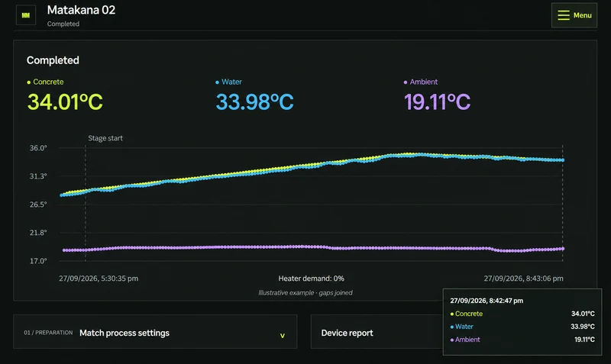Click the Illustrative example gaps joined note

305,293
